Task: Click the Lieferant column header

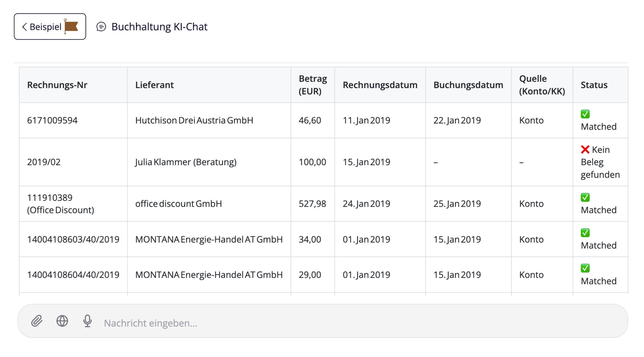Action: [x=154, y=85]
